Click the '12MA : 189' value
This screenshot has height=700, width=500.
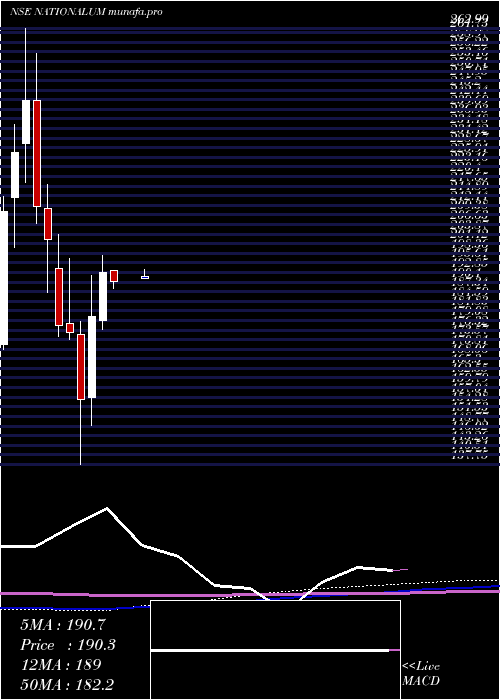(x=61, y=665)
